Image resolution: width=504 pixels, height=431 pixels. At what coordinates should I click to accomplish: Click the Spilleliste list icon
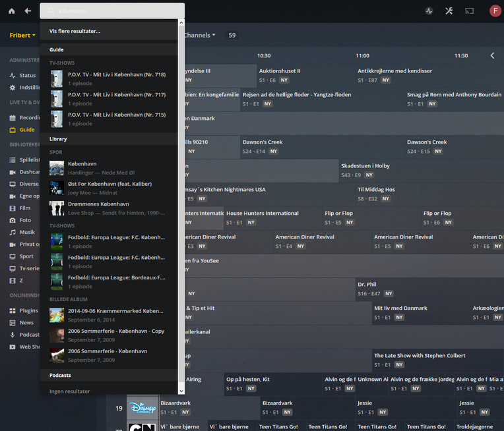pos(13,160)
